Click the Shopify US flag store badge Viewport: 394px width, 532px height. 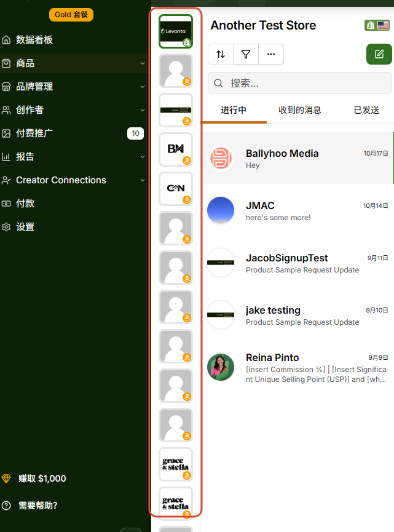[x=377, y=25]
